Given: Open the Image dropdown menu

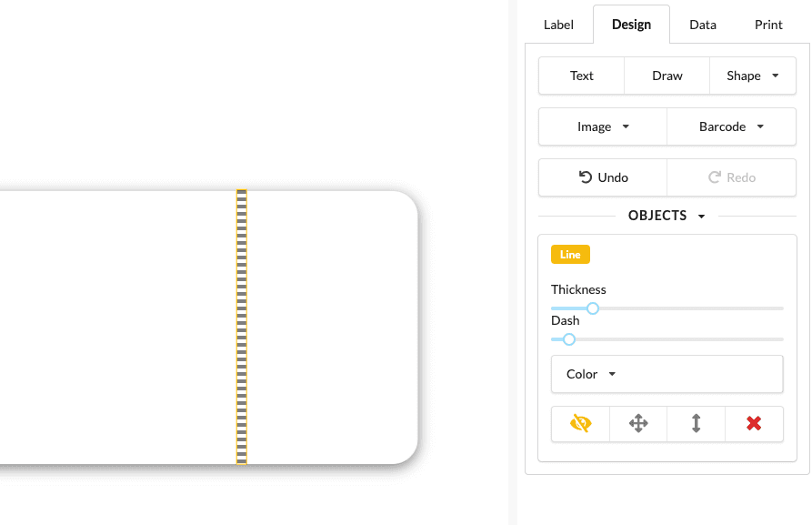Looking at the screenshot, I should [x=603, y=126].
